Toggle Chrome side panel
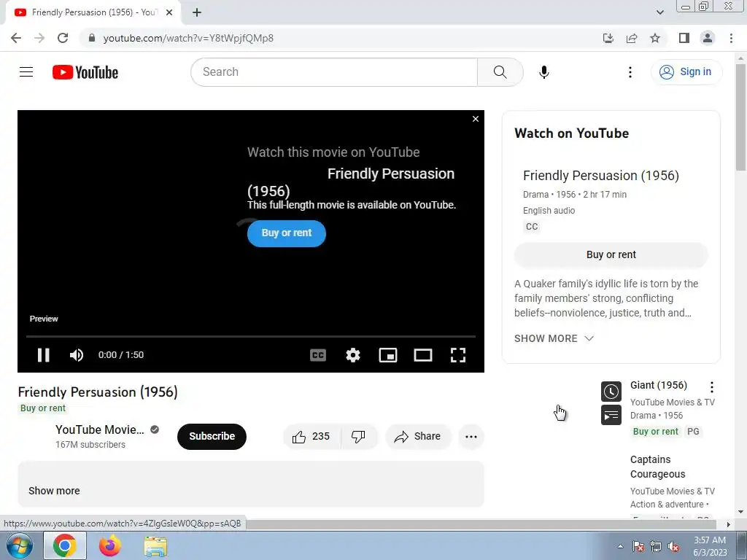The width and height of the screenshot is (747, 560). point(684,38)
